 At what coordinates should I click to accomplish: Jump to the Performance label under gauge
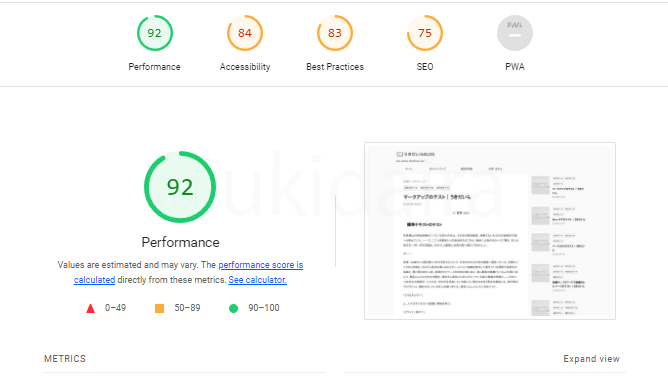(155, 67)
